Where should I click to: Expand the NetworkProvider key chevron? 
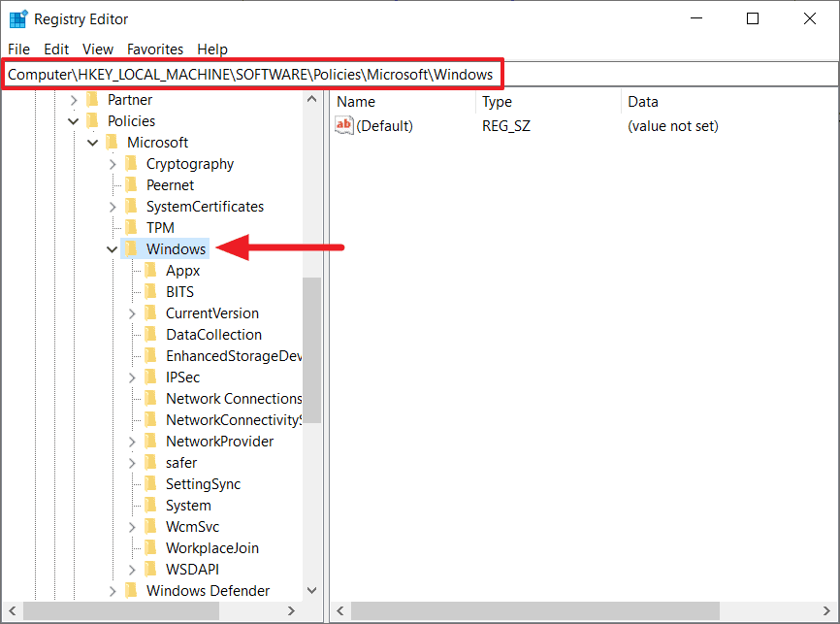(x=132, y=442)
